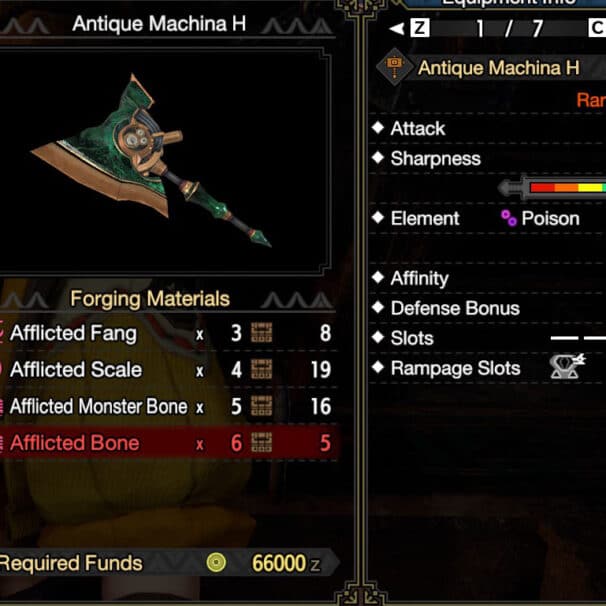Click the hammer weapon type icon
Viewport: 606px width, 606px height.
pyautogui.click(x=394, y=67)
